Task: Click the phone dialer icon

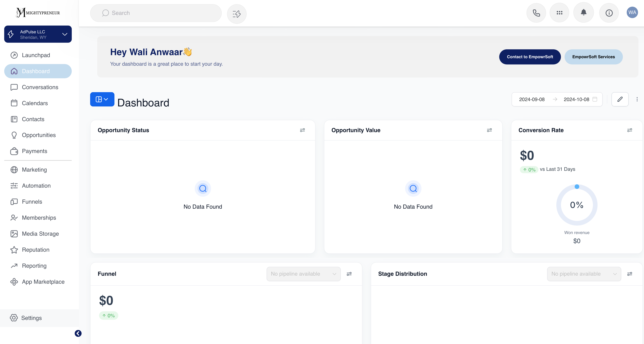Action: tap(536, 13)
